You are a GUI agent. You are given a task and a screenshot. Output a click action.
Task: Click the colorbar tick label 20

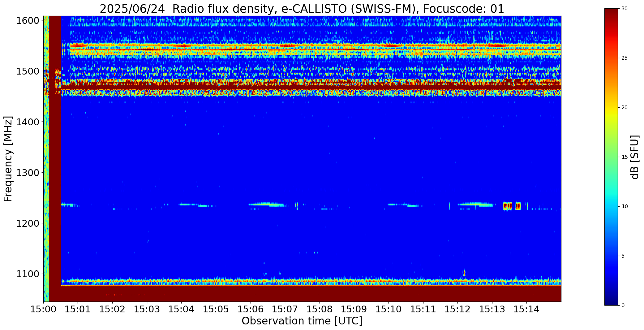pyautogui.click(x=625, y=108)
